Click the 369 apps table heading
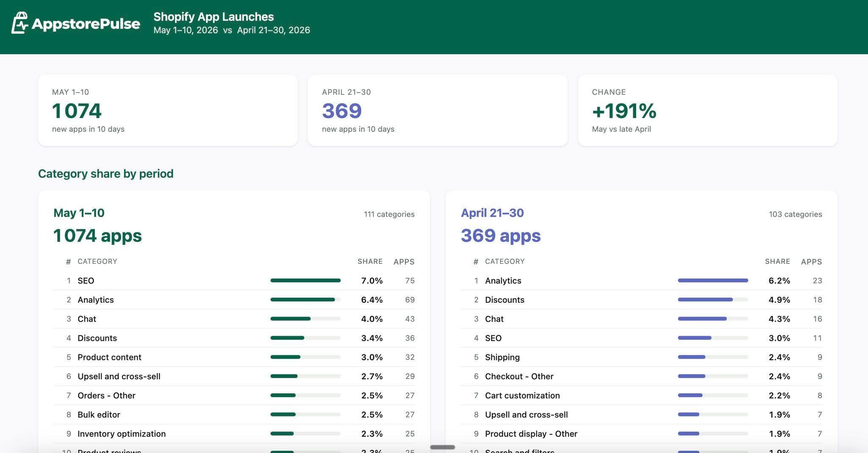868x453 pixels. coord(501,235)
